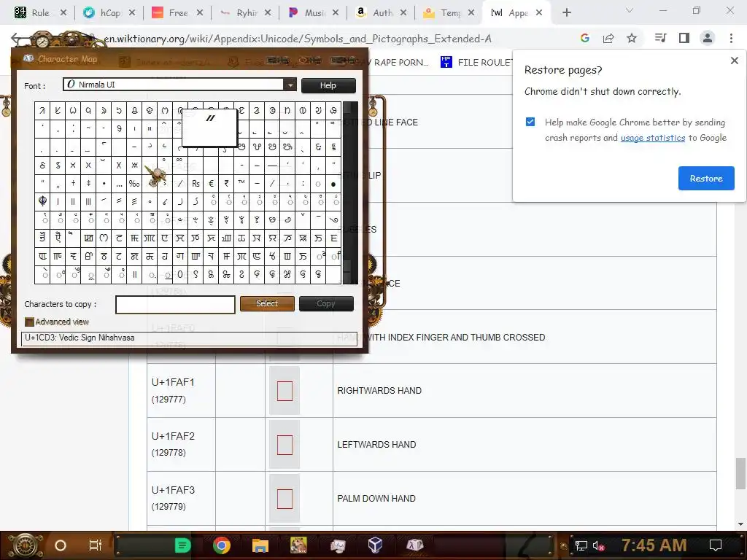Screen dimensions: 747x560
Task: Open the green notes app on taskbar
Action: (182, 545)
